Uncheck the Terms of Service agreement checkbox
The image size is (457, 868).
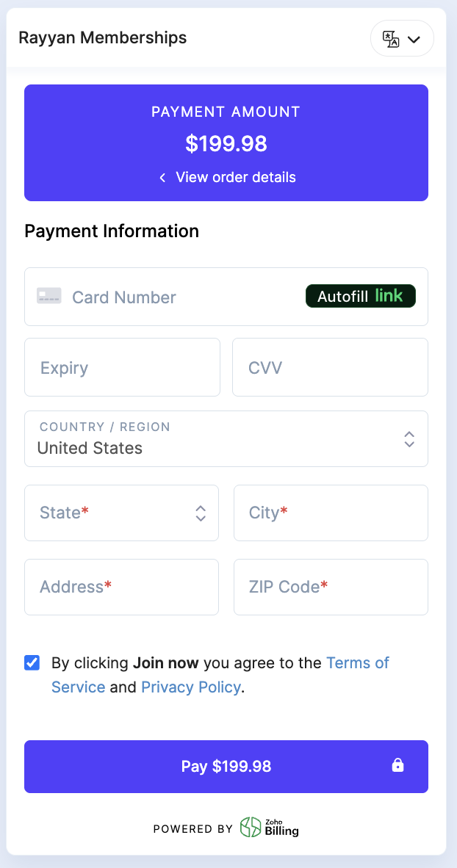(x=32, y=663)
